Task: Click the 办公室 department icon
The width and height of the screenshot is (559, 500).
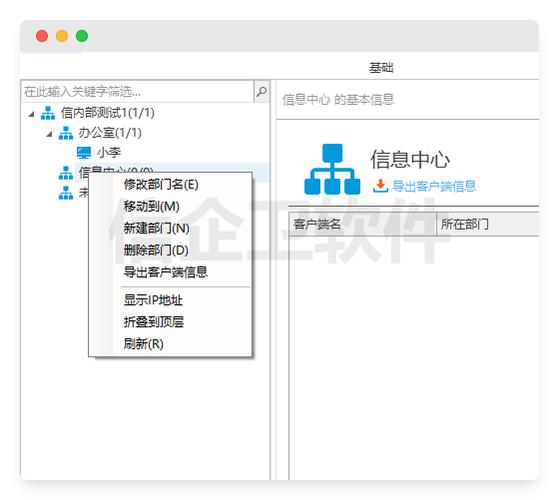Action: point(66,133)
